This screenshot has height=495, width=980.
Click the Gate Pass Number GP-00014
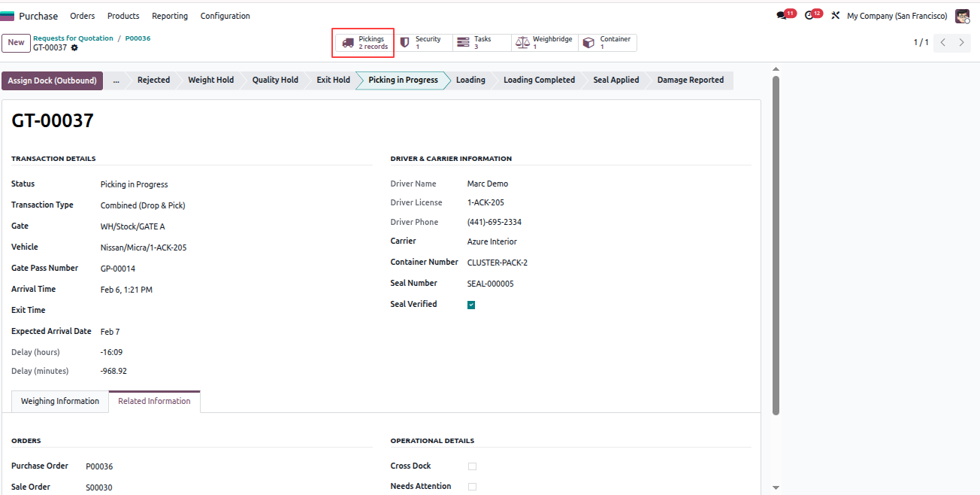click(118, 269)
